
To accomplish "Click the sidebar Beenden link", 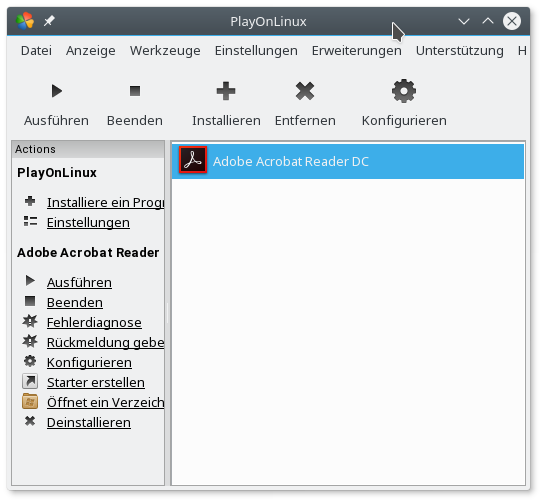I will point(75,302).
